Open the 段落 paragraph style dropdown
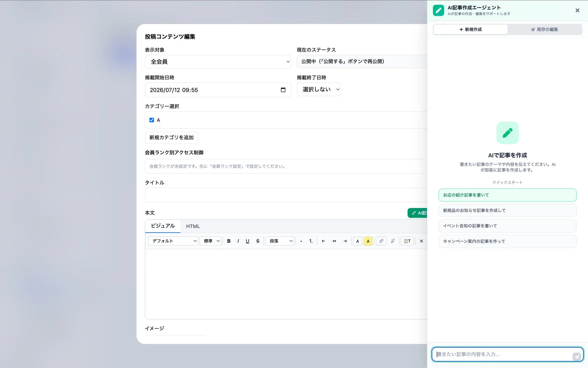 click(x=280, y=241)
